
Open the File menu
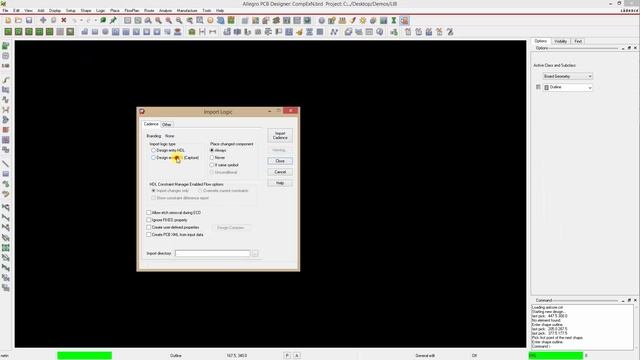click(5, 10)
